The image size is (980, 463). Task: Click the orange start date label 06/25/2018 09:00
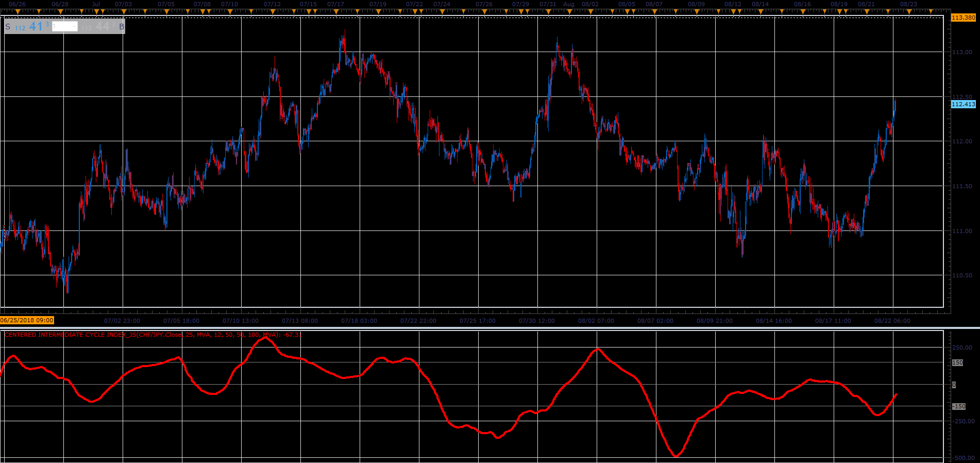(x=27, y=320)
